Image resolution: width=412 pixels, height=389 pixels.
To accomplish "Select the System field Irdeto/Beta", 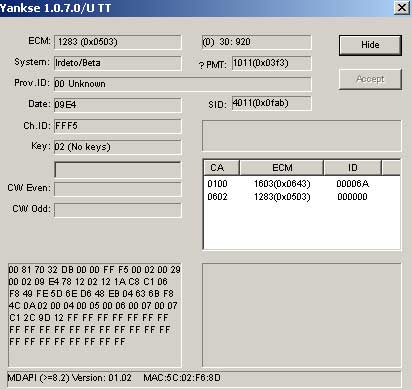I will click(x=118, y=63).
